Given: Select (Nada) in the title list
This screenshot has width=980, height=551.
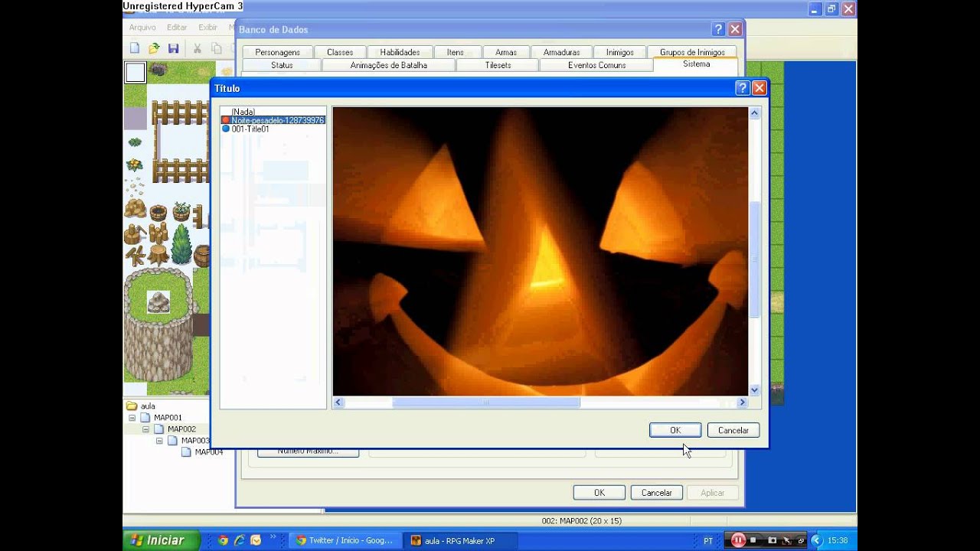Looking at the screenshot, I should pos(243,112).
